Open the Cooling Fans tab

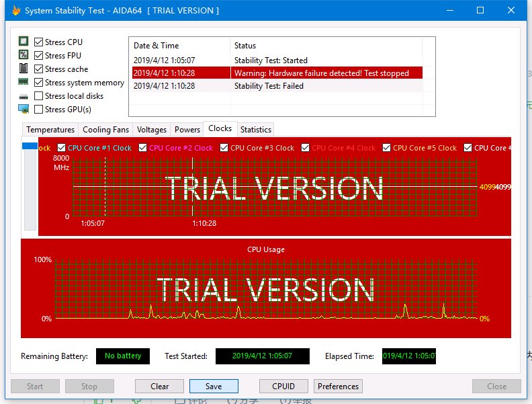(105, 130)
